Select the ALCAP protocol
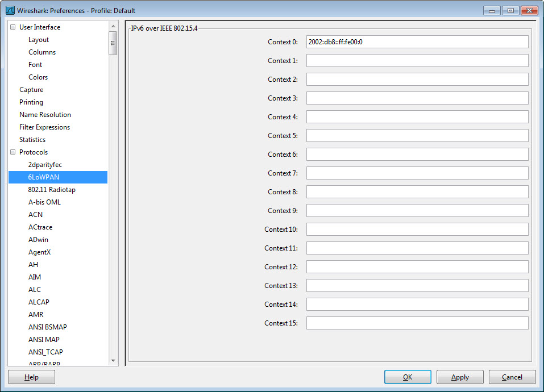The height and width of the screenshot is (392, 544). click(x=39, y=302)
